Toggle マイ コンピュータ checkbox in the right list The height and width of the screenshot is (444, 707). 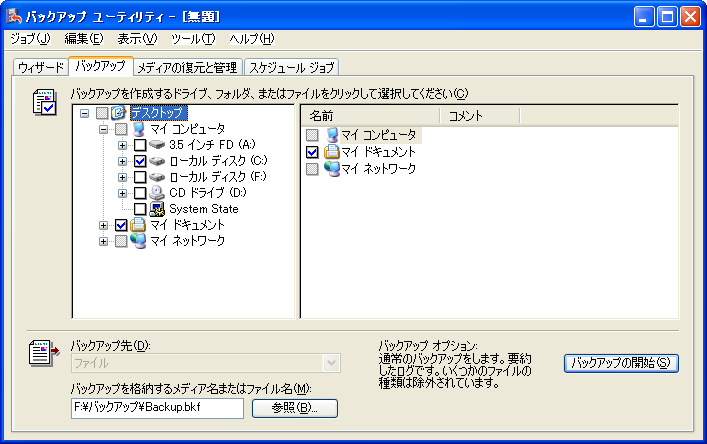[312, 135]
